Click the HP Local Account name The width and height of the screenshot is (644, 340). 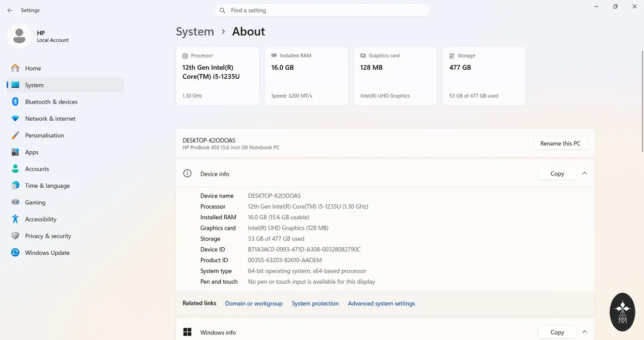pos(53,36)
